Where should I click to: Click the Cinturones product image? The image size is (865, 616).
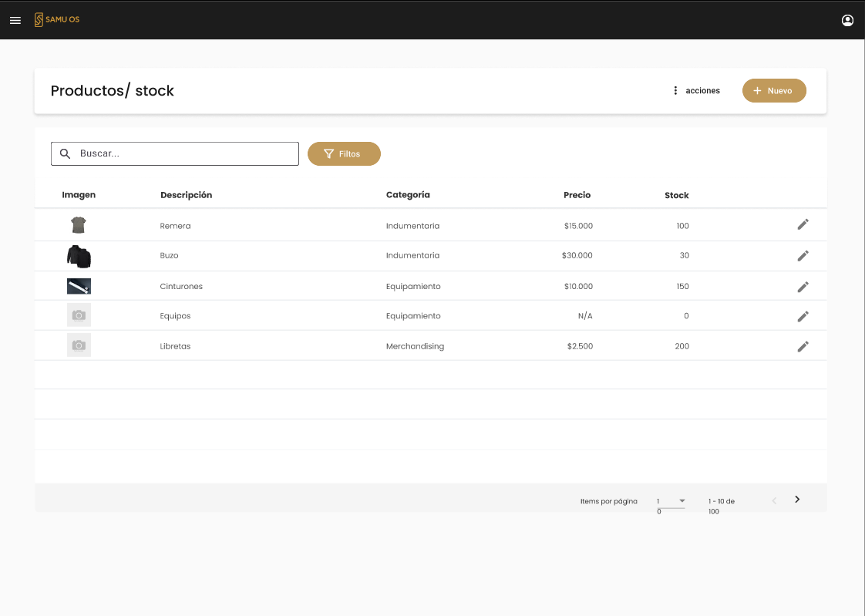point(79,286)
